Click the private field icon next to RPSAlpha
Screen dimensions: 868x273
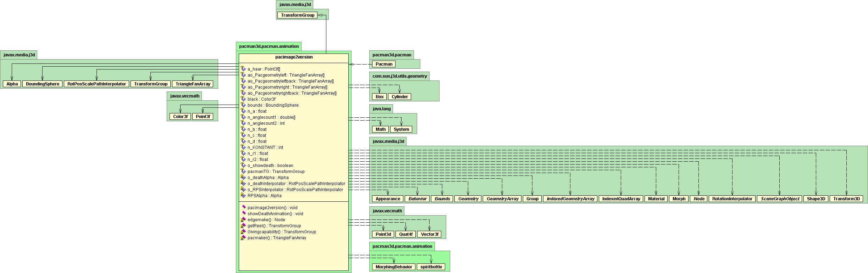(x=243, y=195)
